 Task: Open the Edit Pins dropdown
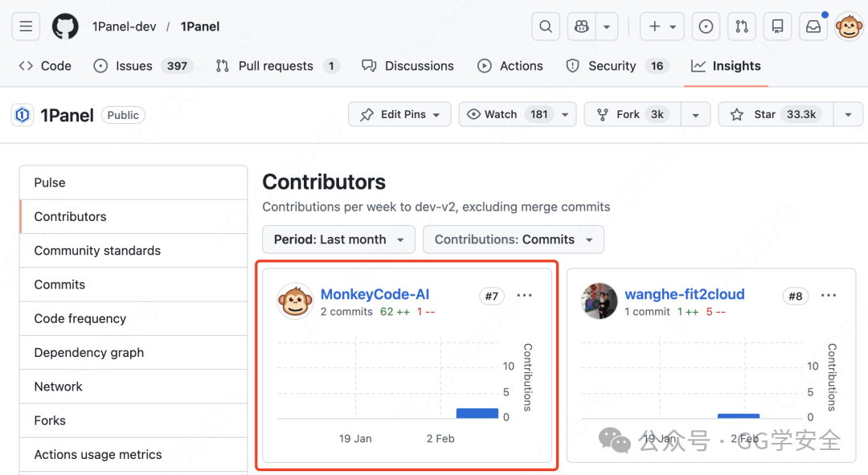coord(399,115)
